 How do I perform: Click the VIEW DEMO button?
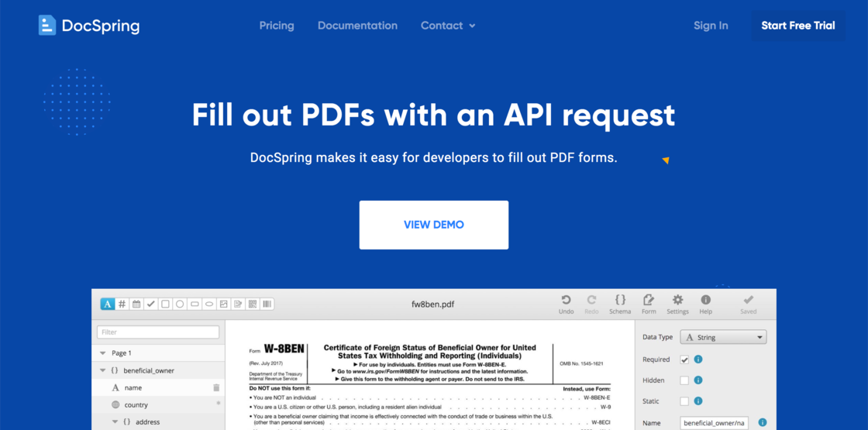point(434,225)
